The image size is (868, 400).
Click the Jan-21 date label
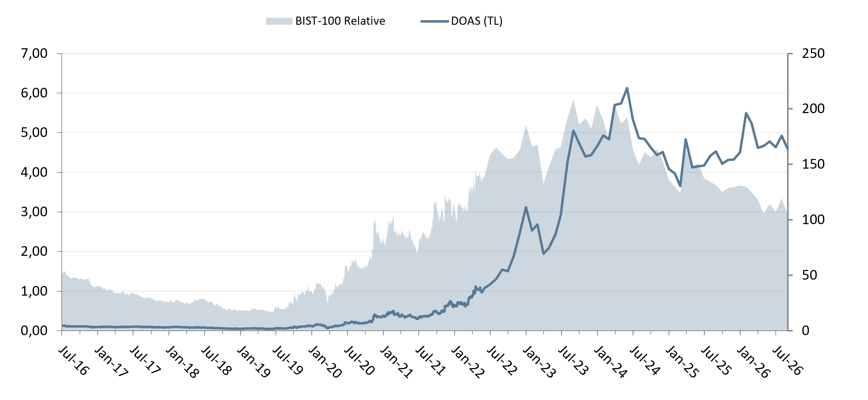(x=397, y=362)
